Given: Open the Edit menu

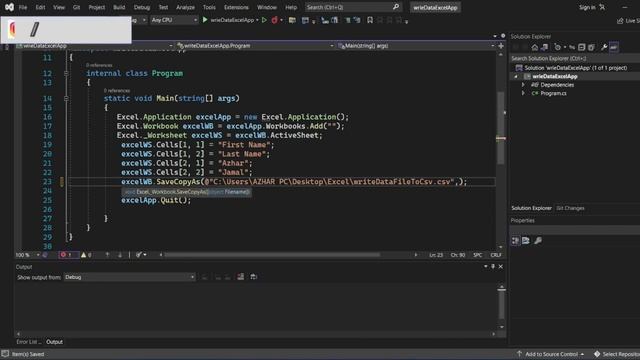Looking at the screenshot, I should tap(40, 7).
